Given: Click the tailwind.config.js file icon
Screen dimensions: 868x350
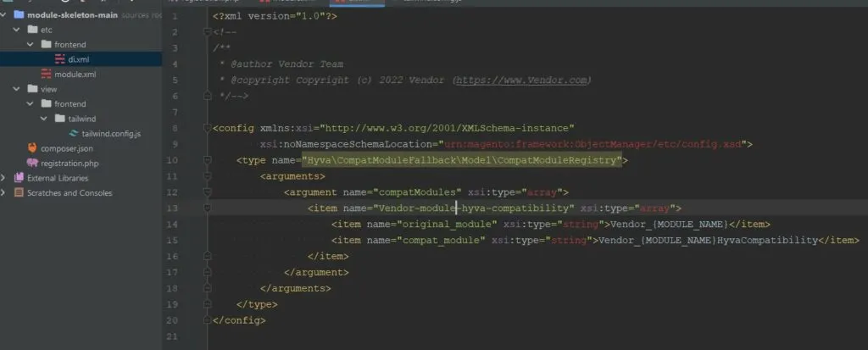Looking at the screenshot, I should 74,133.
